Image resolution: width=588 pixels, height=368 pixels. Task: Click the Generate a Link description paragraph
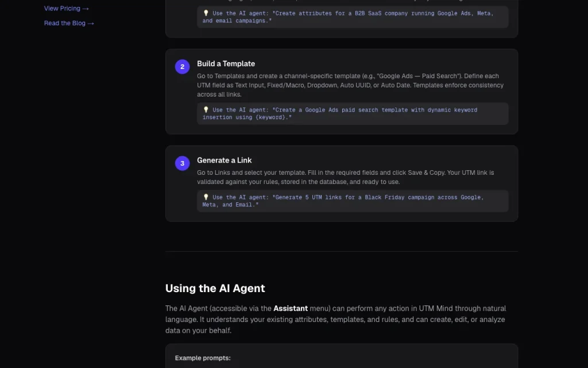click(x=345, y=177)
